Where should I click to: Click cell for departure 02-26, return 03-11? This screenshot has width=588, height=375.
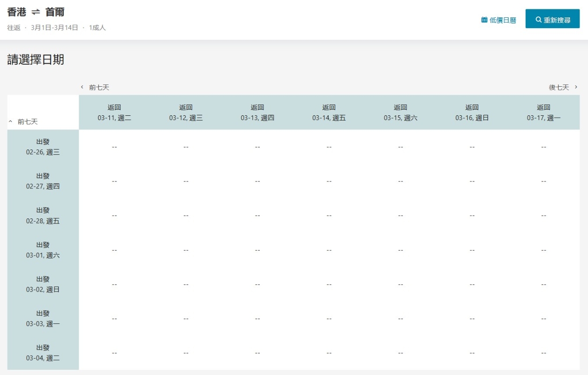point(114,147)
